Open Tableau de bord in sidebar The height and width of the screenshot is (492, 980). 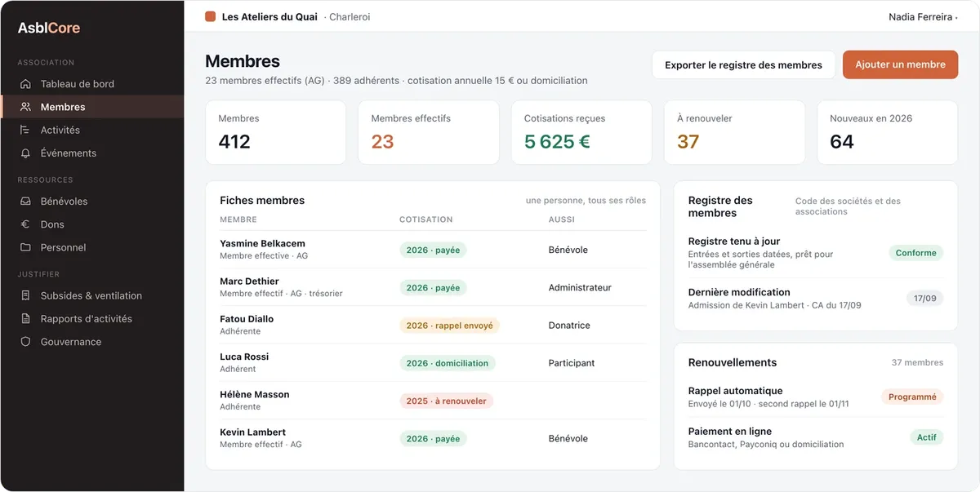coord(91,84)
